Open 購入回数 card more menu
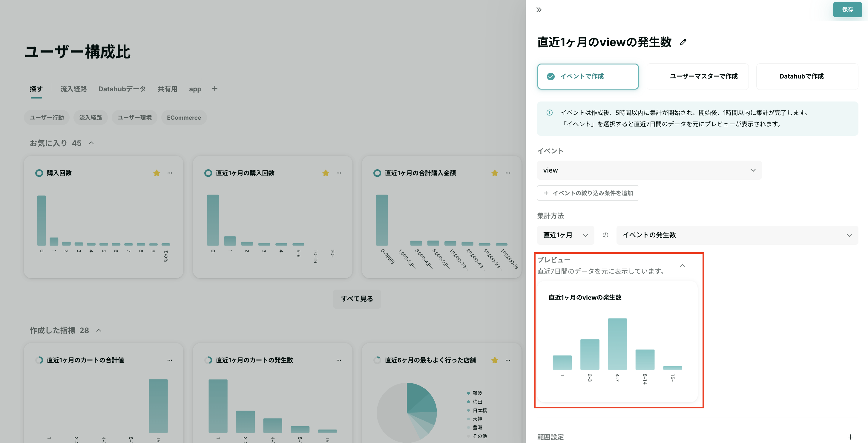Viewport: 868px width, 443px height. click(x=170, y=173)
